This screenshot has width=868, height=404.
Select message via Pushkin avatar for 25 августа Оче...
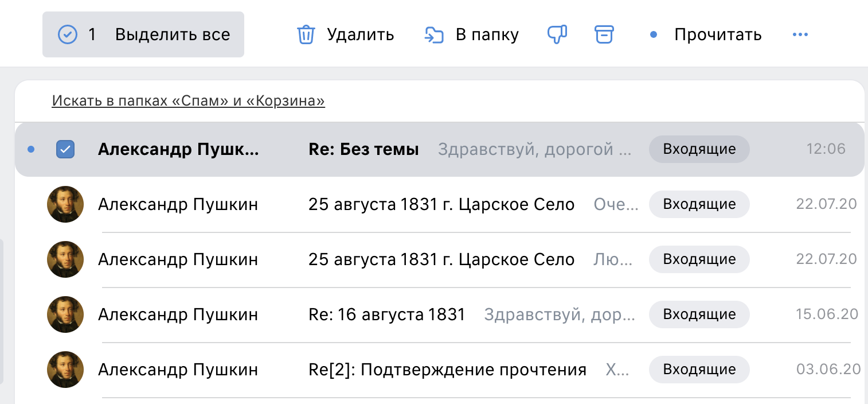(x=65, y=204)
